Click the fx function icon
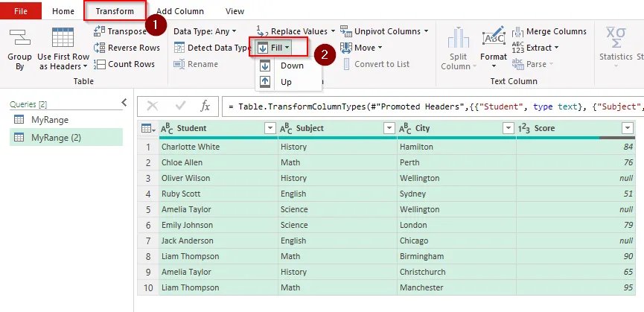The width and height of the screenshot is (644, 312). tap(205, 106)
